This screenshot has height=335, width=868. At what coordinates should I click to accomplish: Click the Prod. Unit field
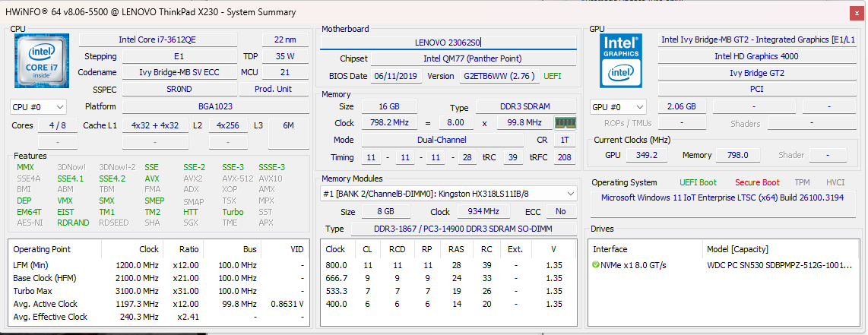[x=274, y=89]
